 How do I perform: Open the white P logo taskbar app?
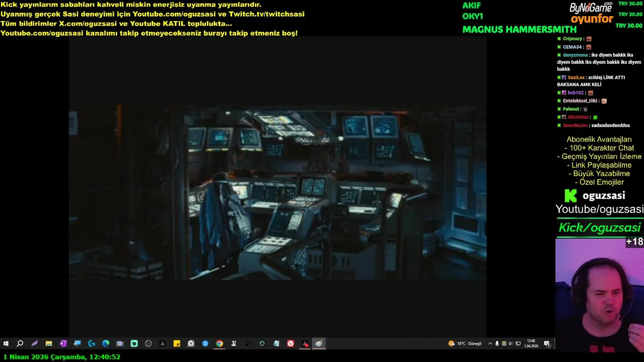(x=233, y=343)
